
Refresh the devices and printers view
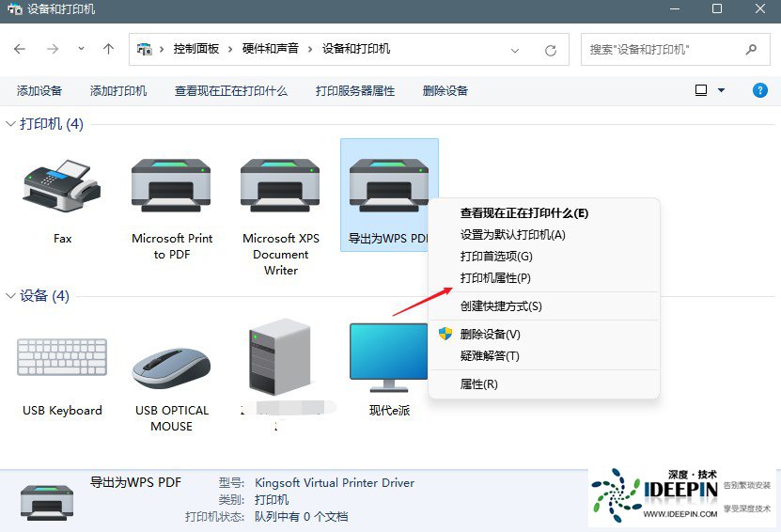(x=551, y=51)
